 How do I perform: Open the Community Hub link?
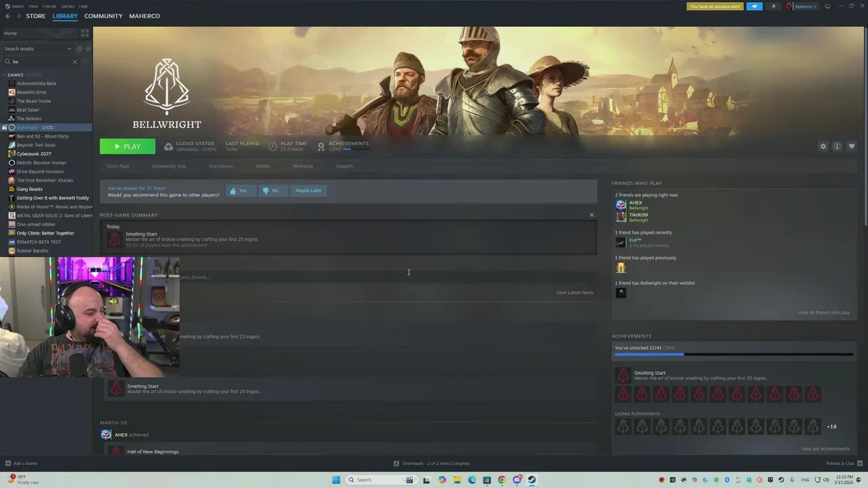coord(169,166)
